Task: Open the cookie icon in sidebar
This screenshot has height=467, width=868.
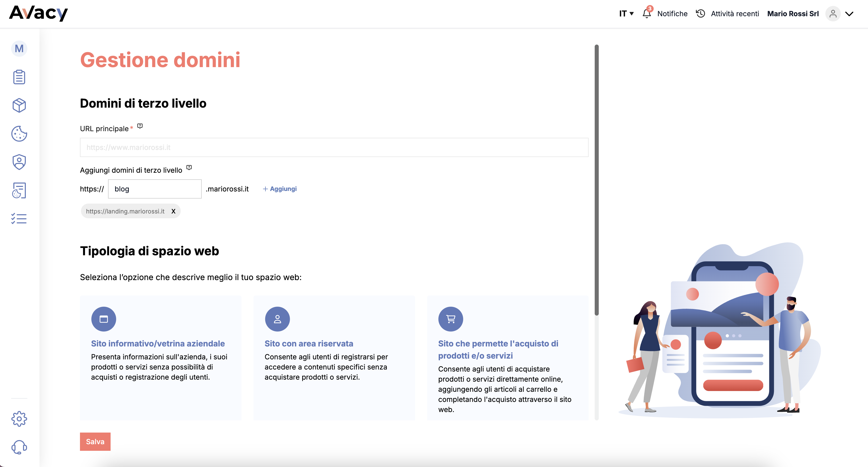Action: pos(19,134)
